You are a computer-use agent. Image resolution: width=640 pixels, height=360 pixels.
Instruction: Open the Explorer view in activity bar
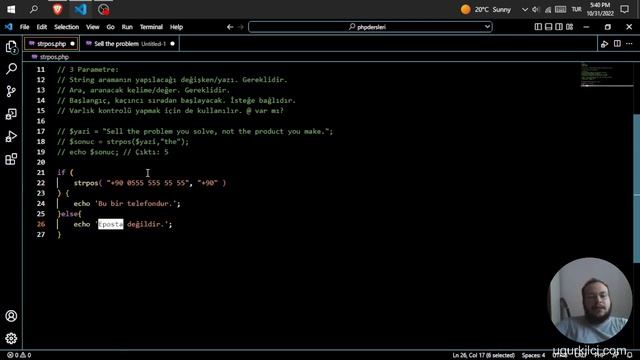(x=11, y=47)
